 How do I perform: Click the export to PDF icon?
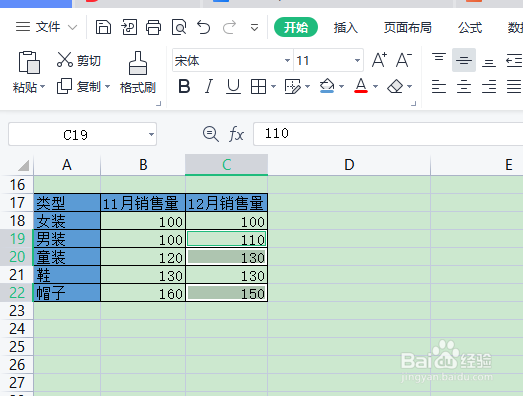click(x=129, y=27)
